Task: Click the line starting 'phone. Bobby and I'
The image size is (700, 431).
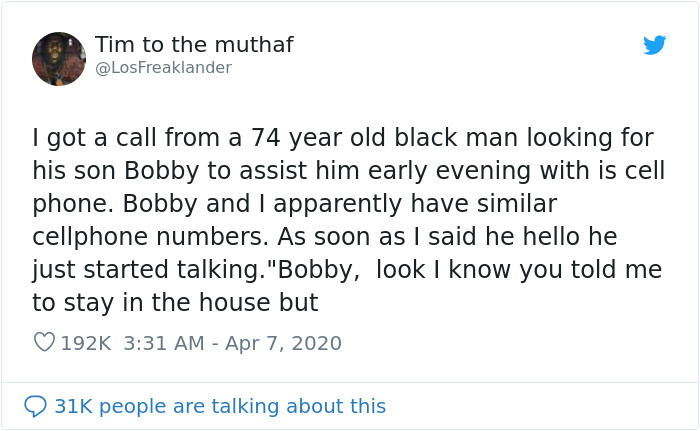Action: [x=295, y=204]
